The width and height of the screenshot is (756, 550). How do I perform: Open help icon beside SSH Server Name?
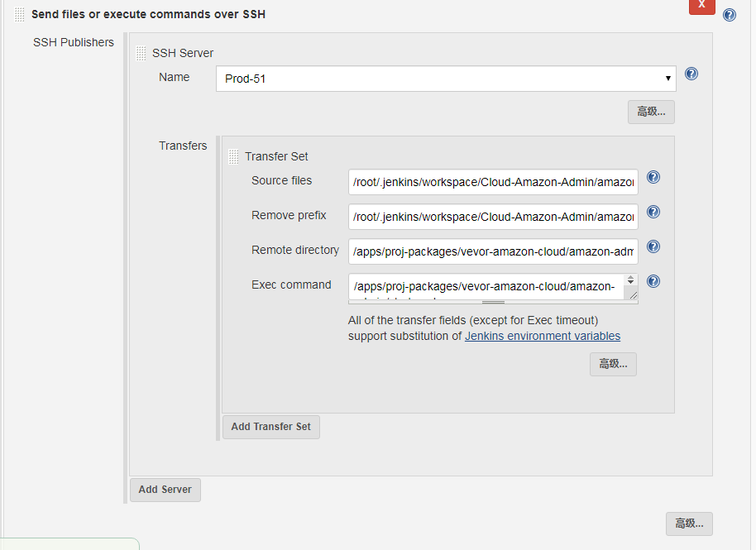click(x=691, y=74)
